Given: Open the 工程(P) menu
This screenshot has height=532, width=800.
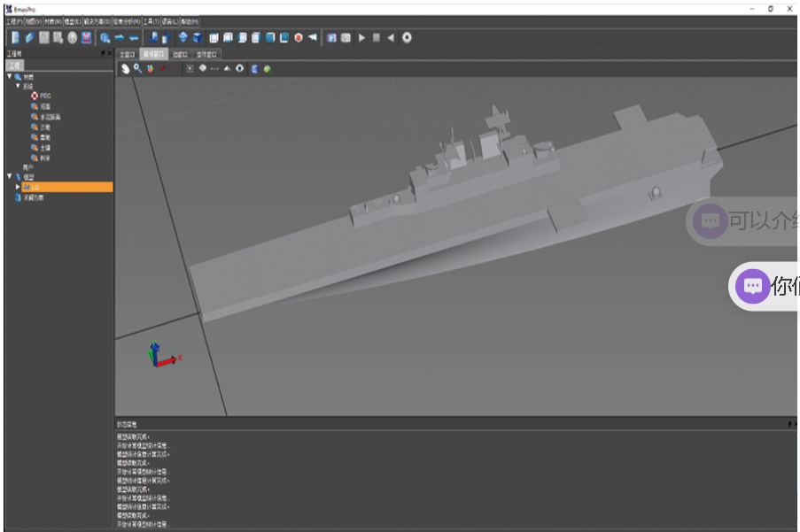Looking at the screenshot, I should tap(14, 21).
